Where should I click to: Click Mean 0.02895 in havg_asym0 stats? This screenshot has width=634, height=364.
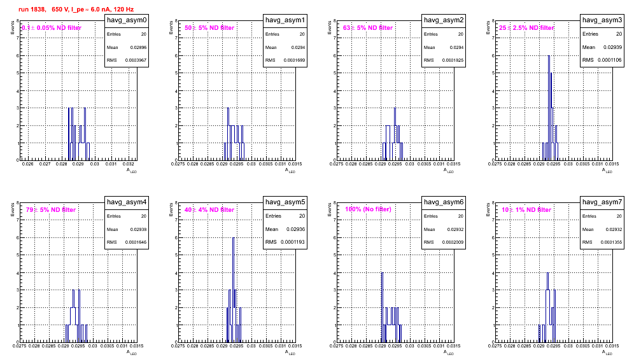[127, 47]
